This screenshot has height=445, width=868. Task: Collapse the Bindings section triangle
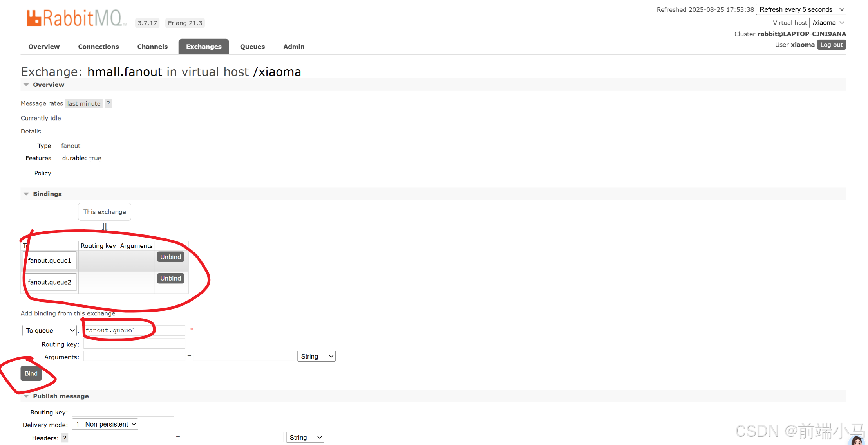(26, 194)
